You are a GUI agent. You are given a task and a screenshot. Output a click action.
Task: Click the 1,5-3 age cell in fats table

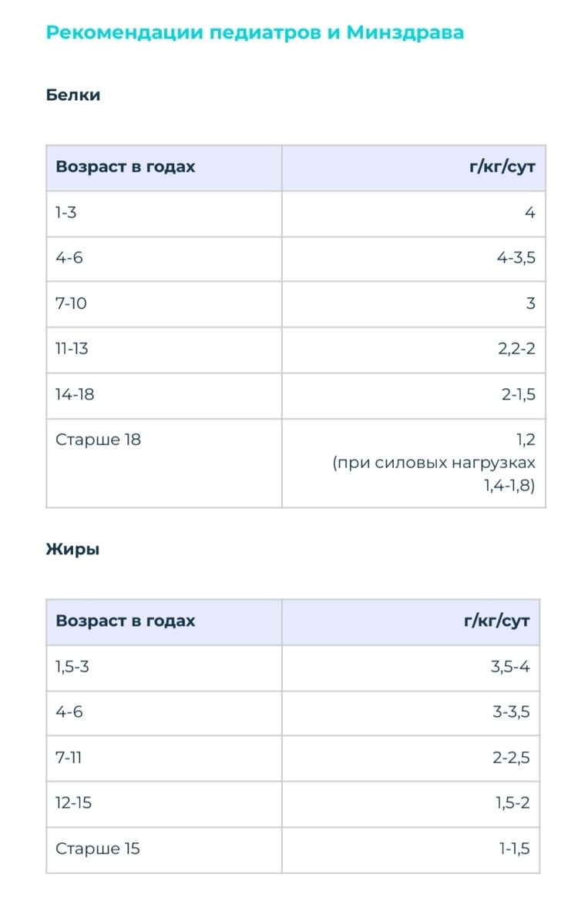(x=72, y=667)
